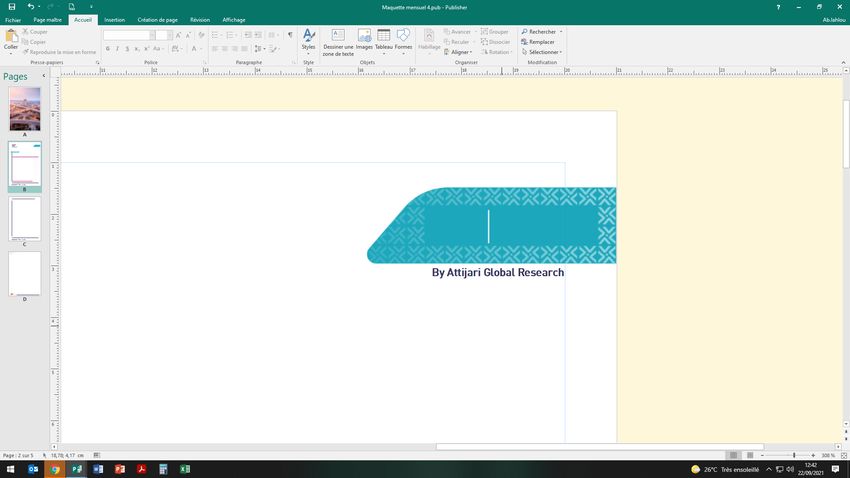Click Rechercher to find text
This screenshot has width=850, height=478.
click(539, 32)
